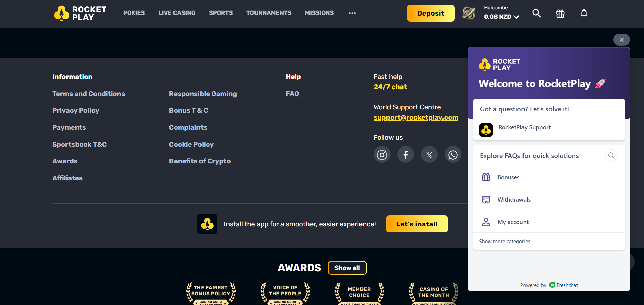The image size is (644, 305).
Task: Select My account category label in chat
Action: click(513, 222)
